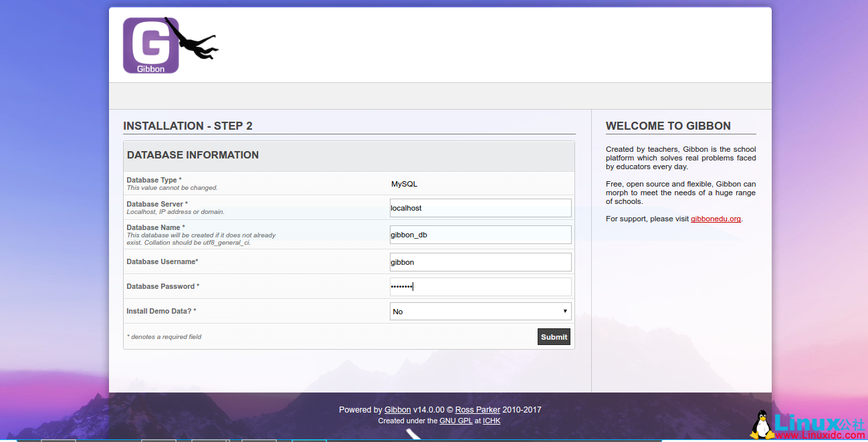The image size is (868, 442).
Task: Open the Ross Parker link
Action: [x=477, y=410]
